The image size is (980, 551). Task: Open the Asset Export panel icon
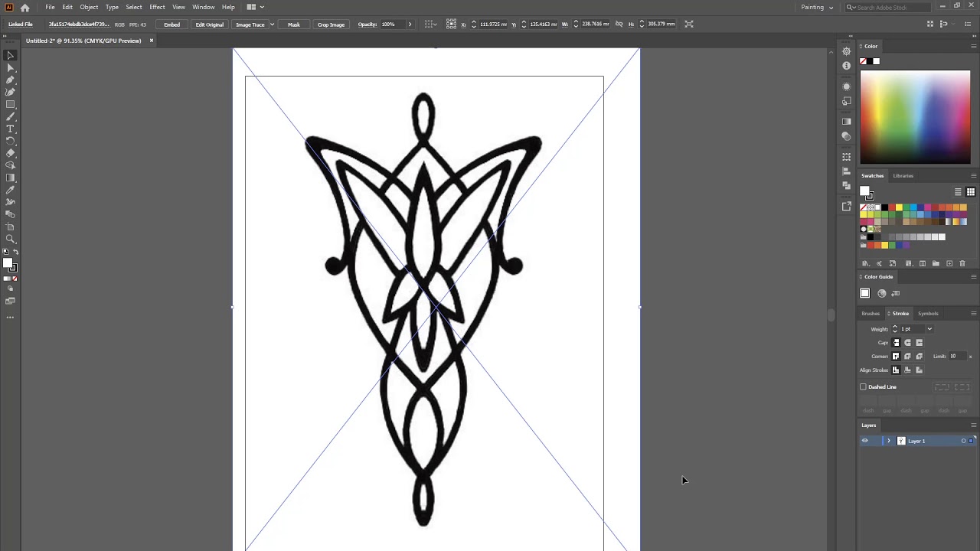pyautogui.click(x=846, y=206)
